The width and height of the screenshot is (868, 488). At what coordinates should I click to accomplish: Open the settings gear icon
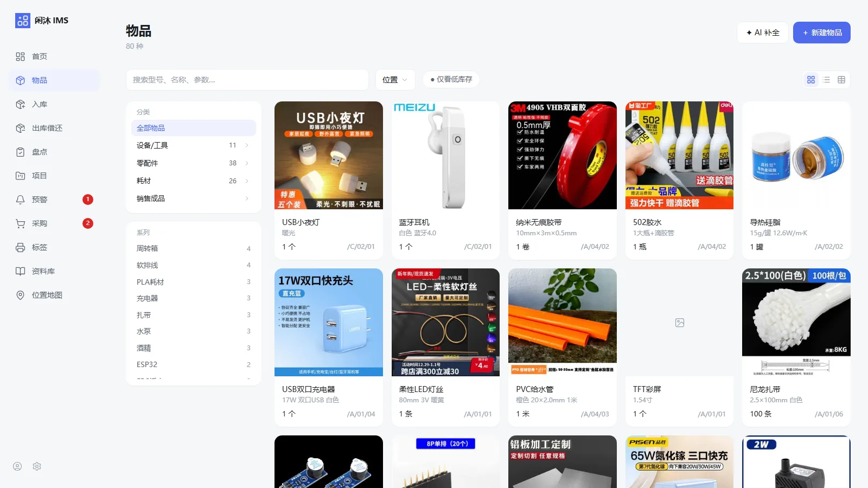tap(37, 466)
